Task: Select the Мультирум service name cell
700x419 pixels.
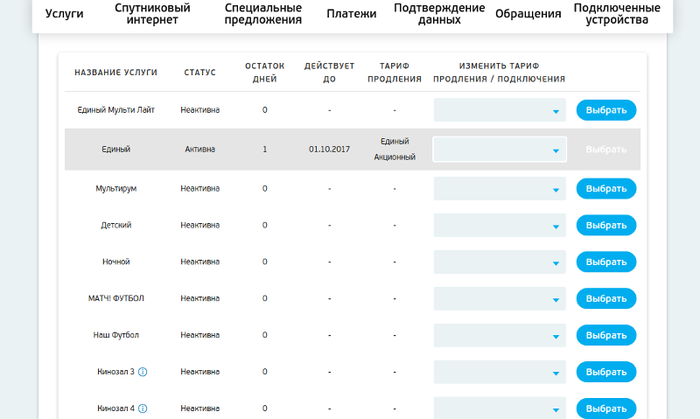Action: pyautogui.click(x=116, y=188)
